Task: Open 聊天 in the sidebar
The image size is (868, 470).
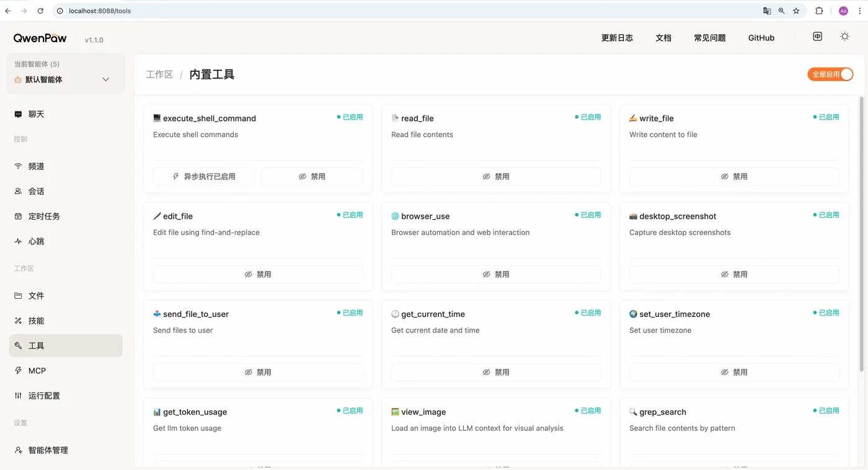Action: tap(66, 114)
